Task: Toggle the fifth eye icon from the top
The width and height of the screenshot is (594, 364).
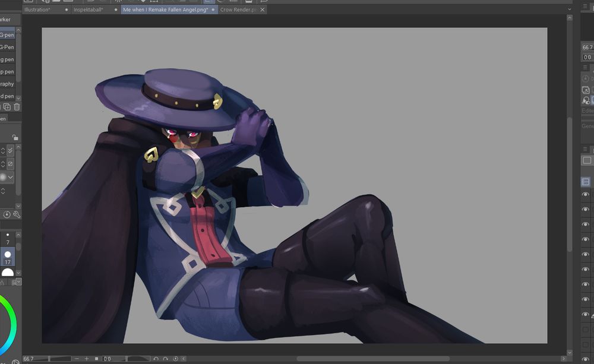Action: pyautogui.click(x=585, y=254)
